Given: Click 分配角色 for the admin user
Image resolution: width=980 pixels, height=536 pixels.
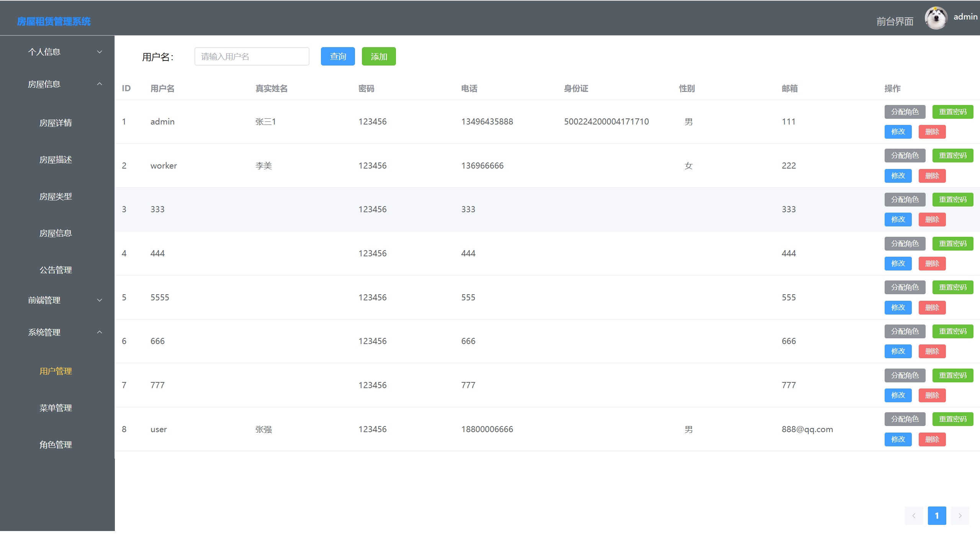Looking at the screenshot, I should [905, 111].
